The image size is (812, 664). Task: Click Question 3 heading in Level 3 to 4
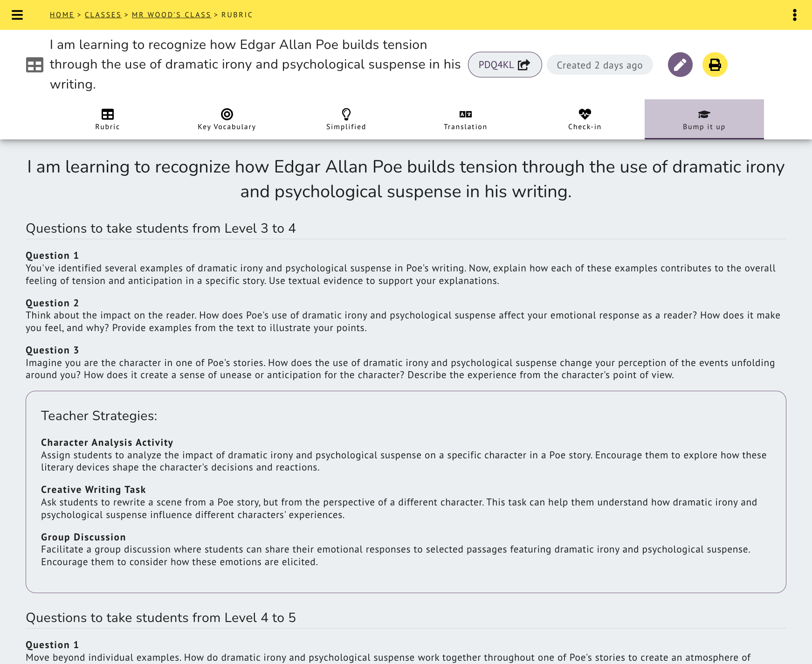click(52, 350)
